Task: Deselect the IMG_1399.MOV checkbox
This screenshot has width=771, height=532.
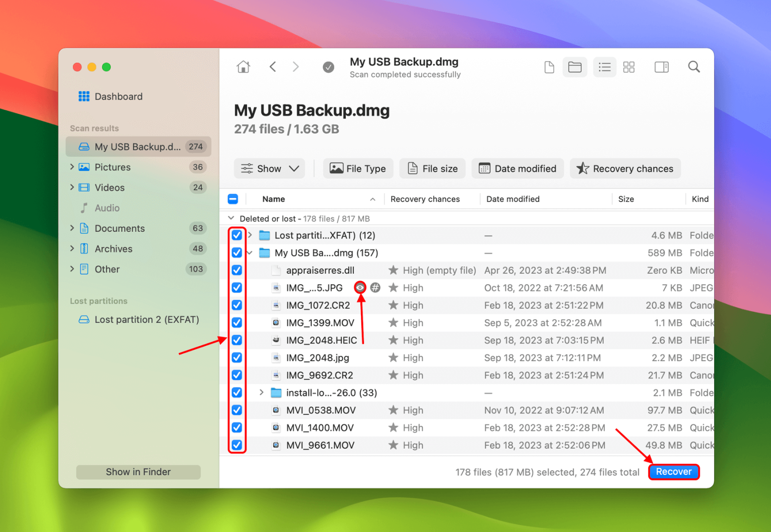Action: click(x=236, y=323)
